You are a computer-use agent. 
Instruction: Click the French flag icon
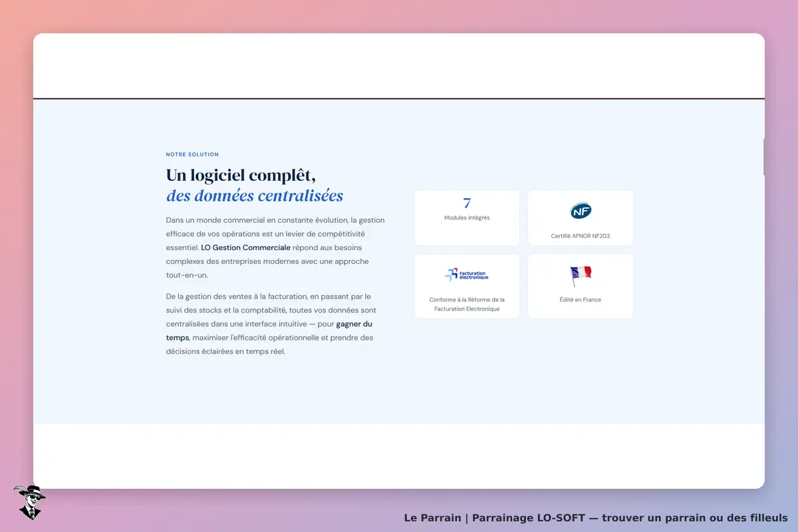pyautogui.click(x=581, y=275)
